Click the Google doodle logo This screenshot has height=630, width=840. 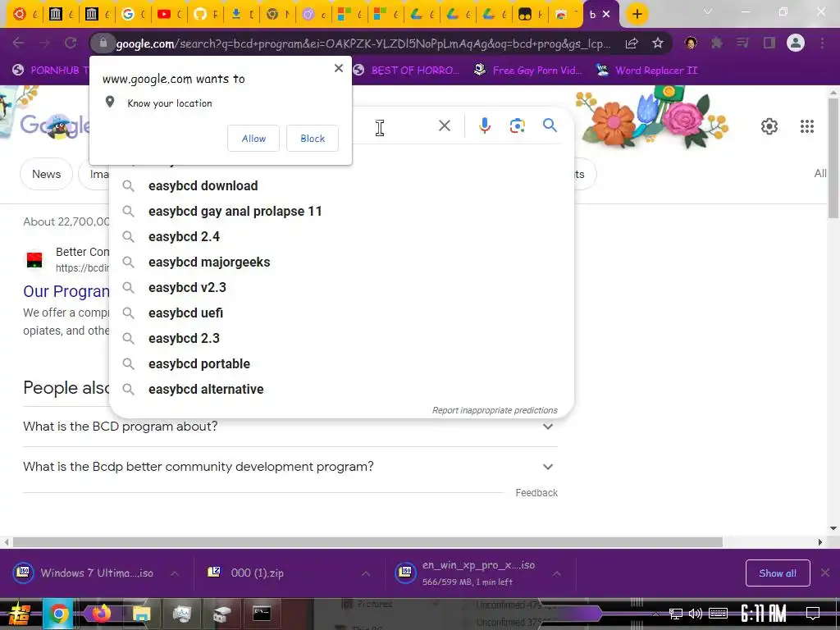pyautogui.click(x=55, y=126)
